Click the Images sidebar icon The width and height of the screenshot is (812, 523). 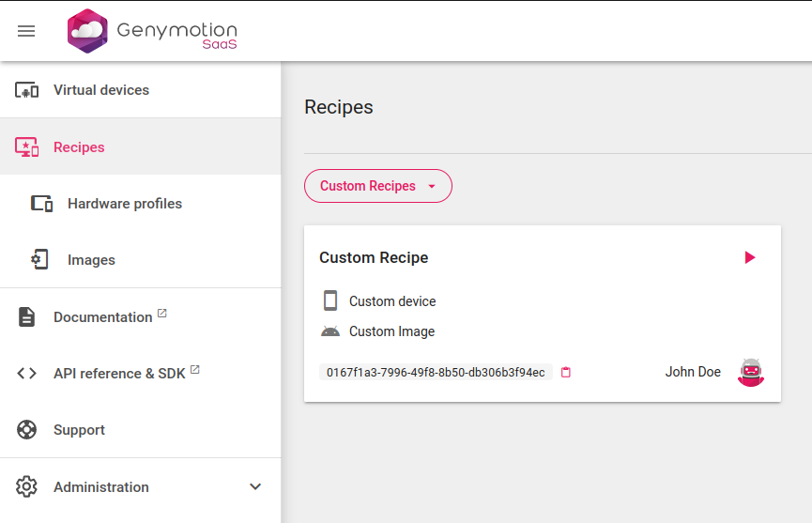pyautogui.click(x=39, y=259)
